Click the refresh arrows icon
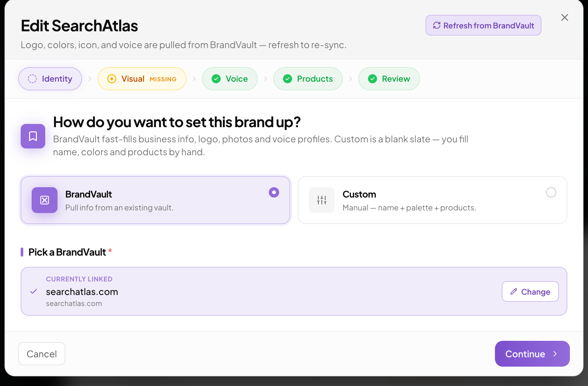Image resolution: width=588 pixels, height=386 pixels. 437,25
